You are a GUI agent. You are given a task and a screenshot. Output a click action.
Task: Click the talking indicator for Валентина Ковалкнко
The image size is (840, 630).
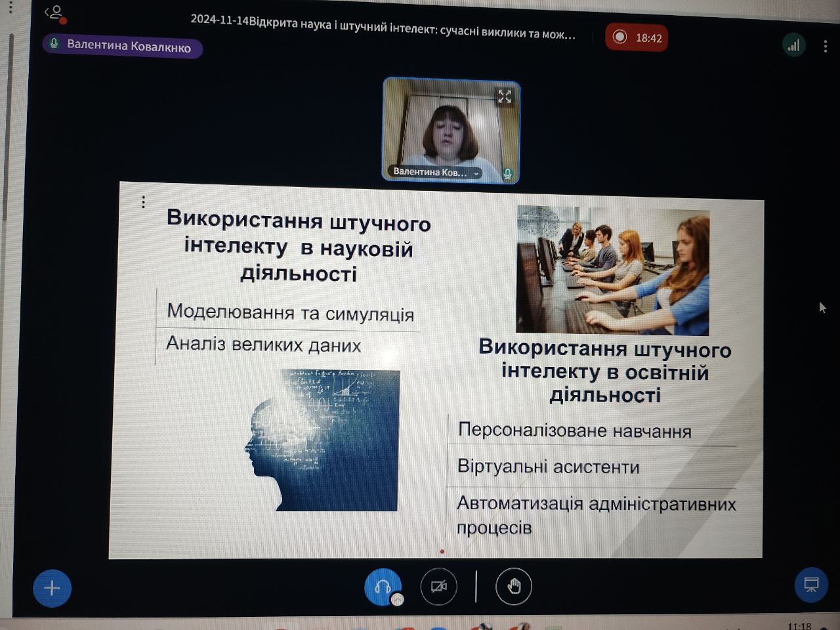point(123,46)
